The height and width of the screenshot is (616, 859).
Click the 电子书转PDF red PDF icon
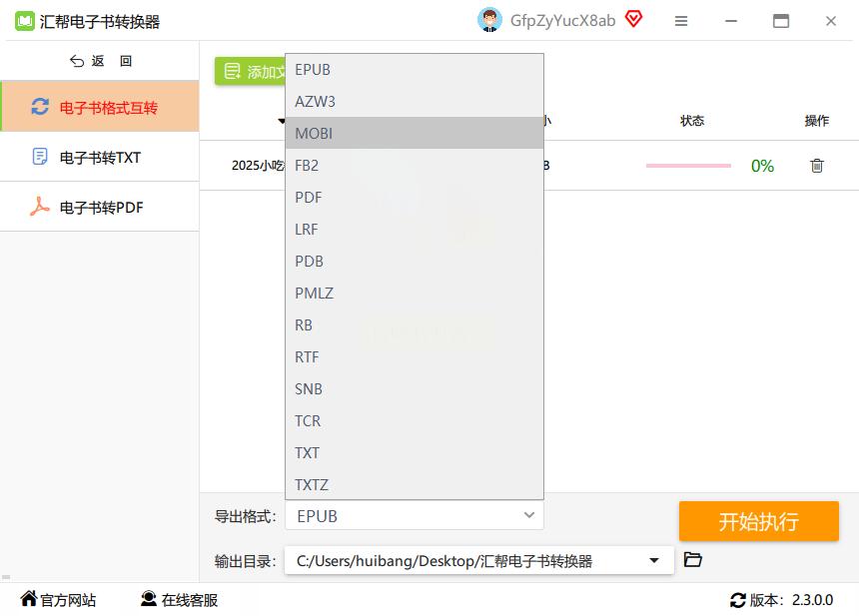tap(39, 207)
